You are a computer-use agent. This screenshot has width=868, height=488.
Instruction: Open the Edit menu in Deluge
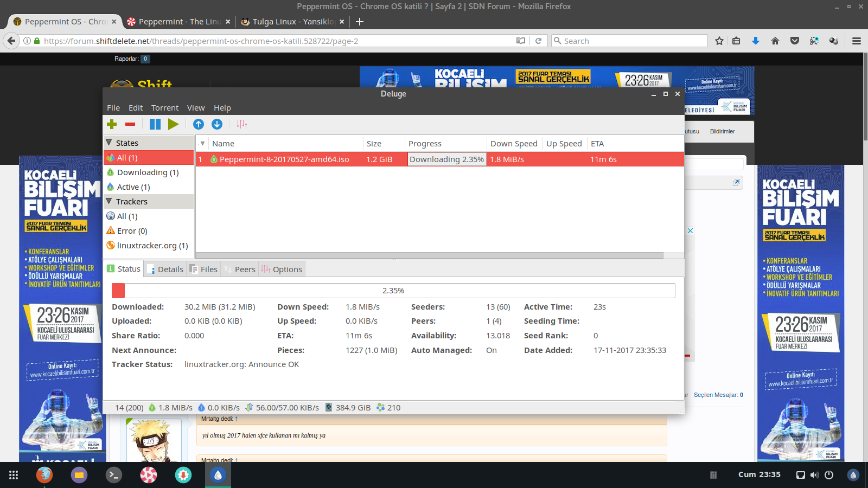click(136, 108)
